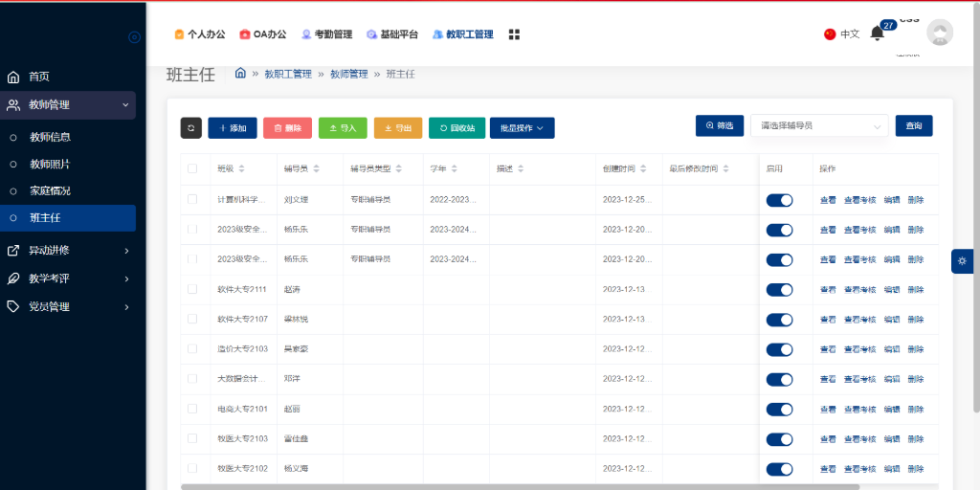Viewport: 980px width, 490px height.
Task: Click the green 导入 button
Action: coord(344,128)
